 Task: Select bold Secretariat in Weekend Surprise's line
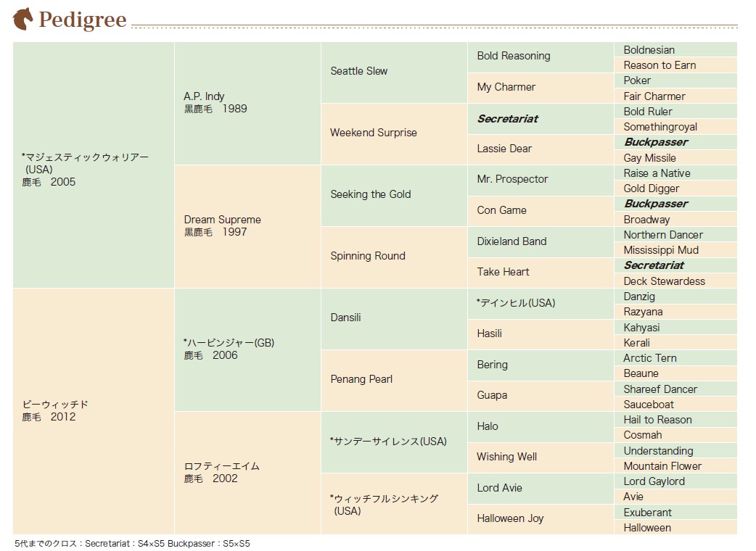click(541, 119)
